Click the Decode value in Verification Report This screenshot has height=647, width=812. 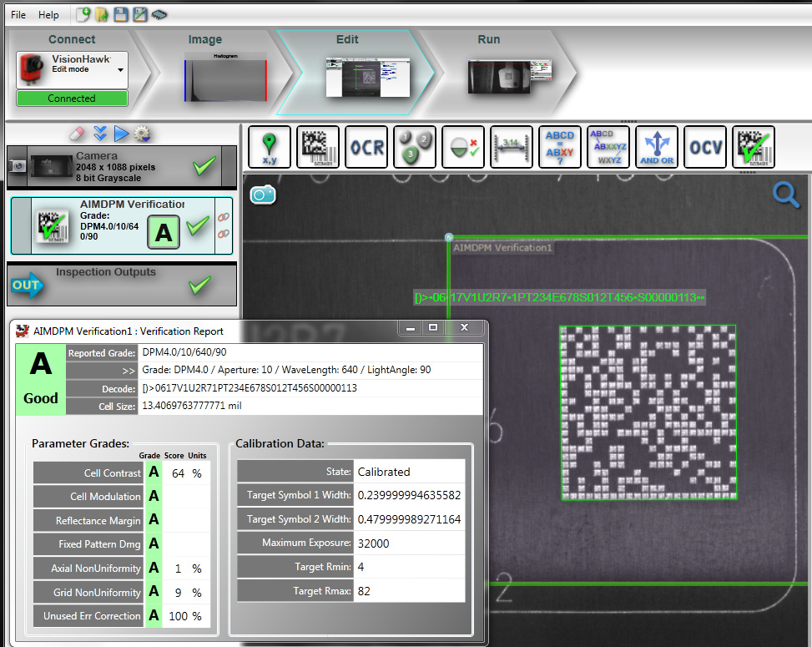pos(250,388)
